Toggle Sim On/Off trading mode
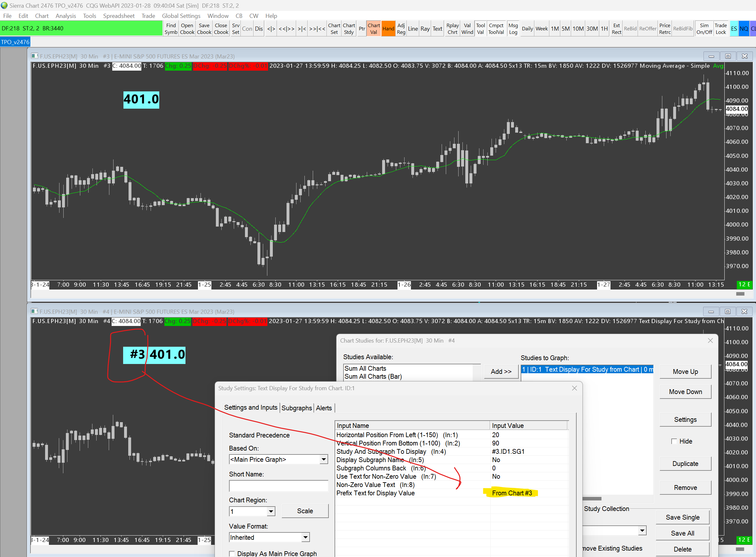This screenshot has height=557, width=756. (x=704, y=29)
